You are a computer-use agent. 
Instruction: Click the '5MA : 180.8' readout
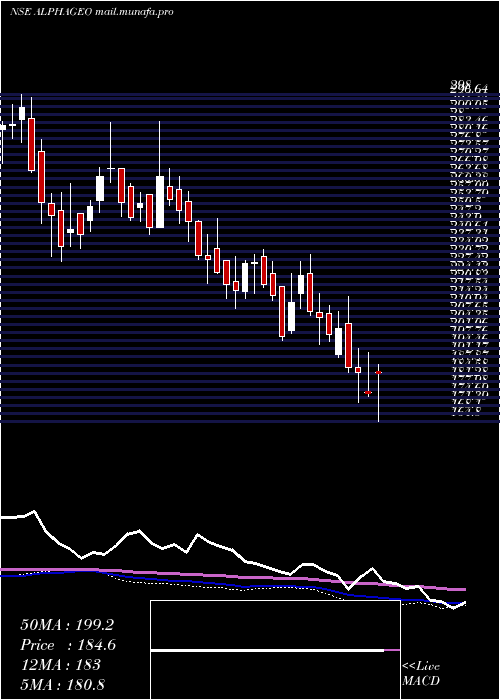pos(62,684)
